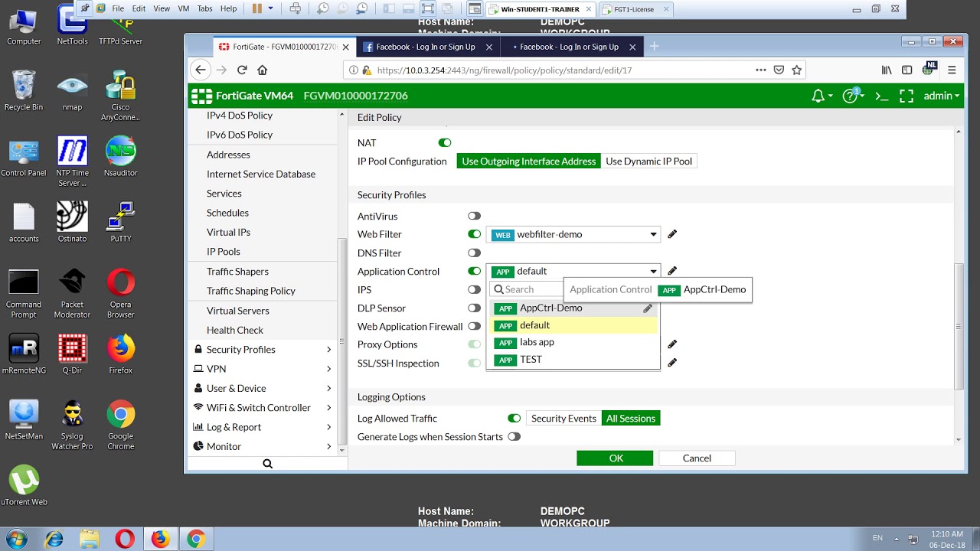The width and height of the screenshot is (980, 551).
Task: Select the TEST application profile
Action: click(x=573, y=360)
